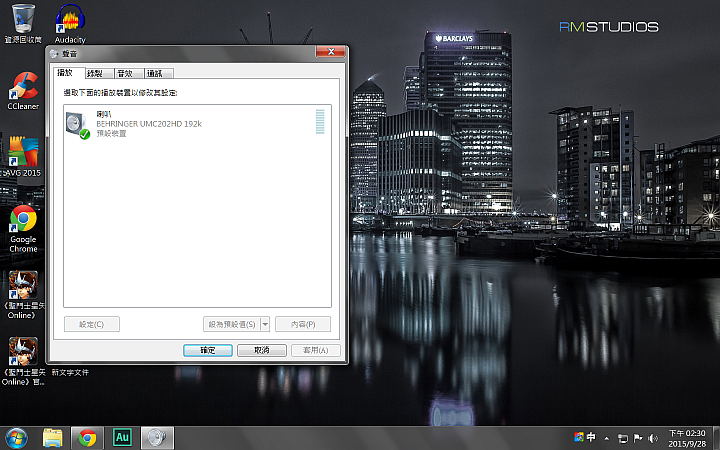Open the taskbar clock showing 下午 02:30
This screenshot has width=720, height=450.
click(x=687, y=439)
